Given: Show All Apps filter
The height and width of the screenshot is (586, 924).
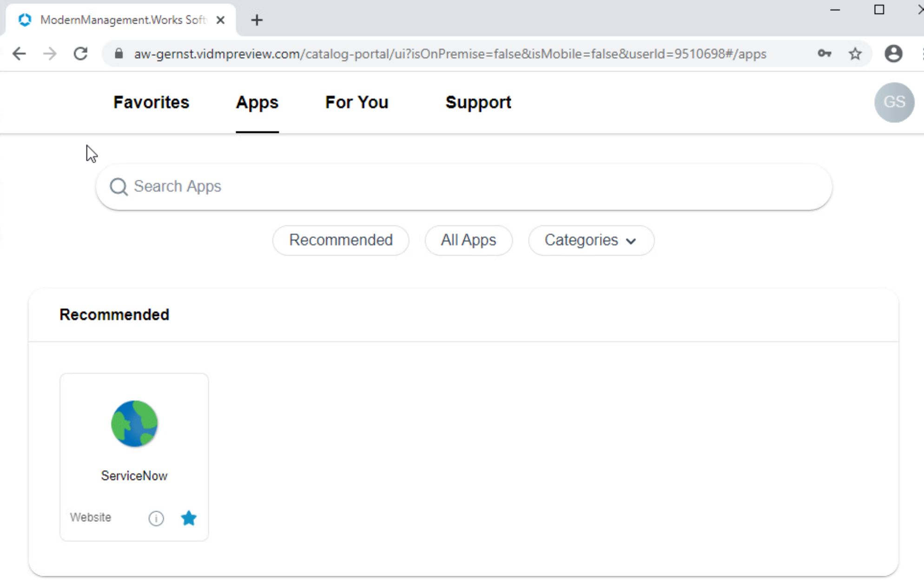Looking at the screenshot, I should [468, 240].
